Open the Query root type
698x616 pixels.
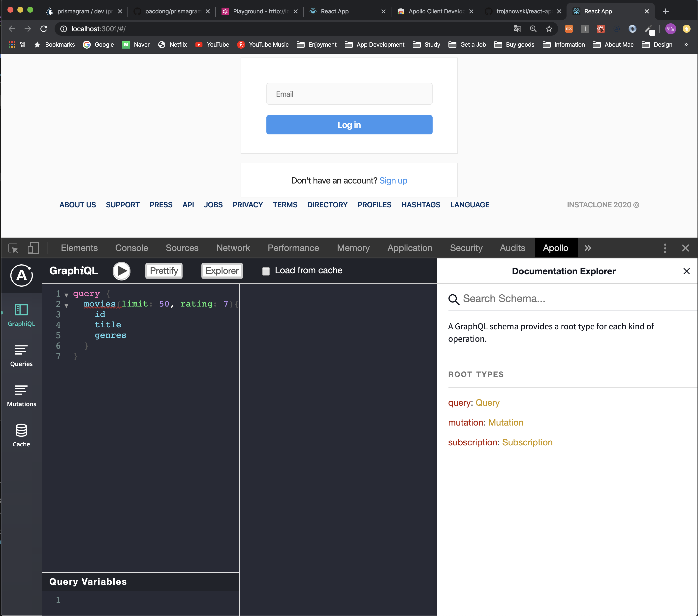tap(487, 403)
